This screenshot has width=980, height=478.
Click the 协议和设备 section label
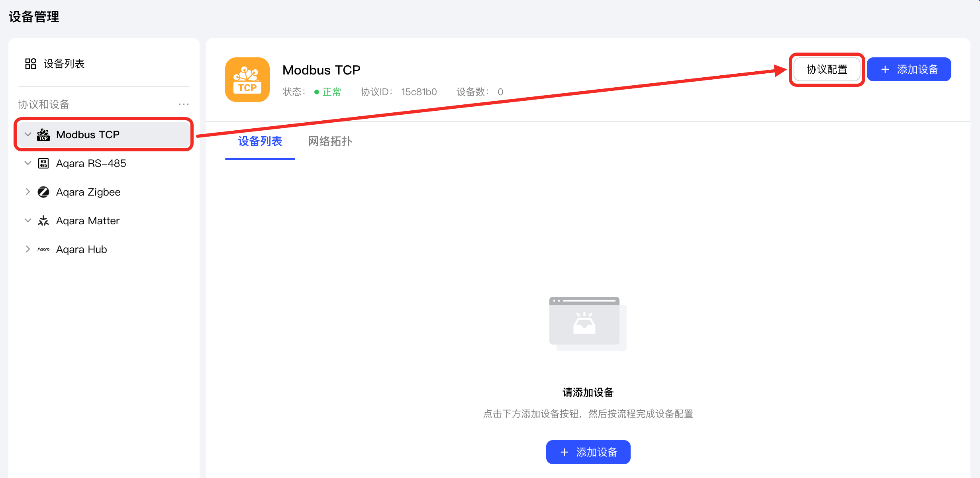click(x=44, y=104)
